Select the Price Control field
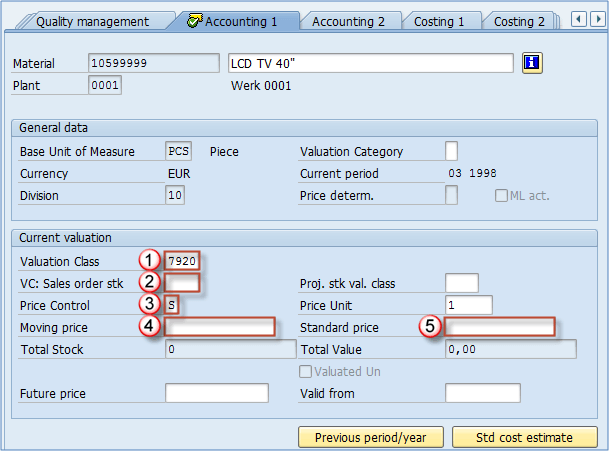Screen dimensions: 609x451 point(173,306)
